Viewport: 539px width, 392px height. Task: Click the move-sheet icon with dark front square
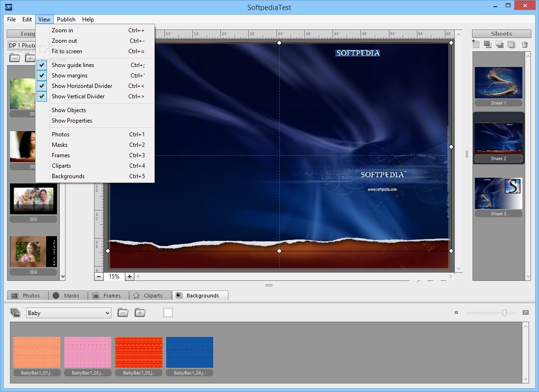coord(487,44)
